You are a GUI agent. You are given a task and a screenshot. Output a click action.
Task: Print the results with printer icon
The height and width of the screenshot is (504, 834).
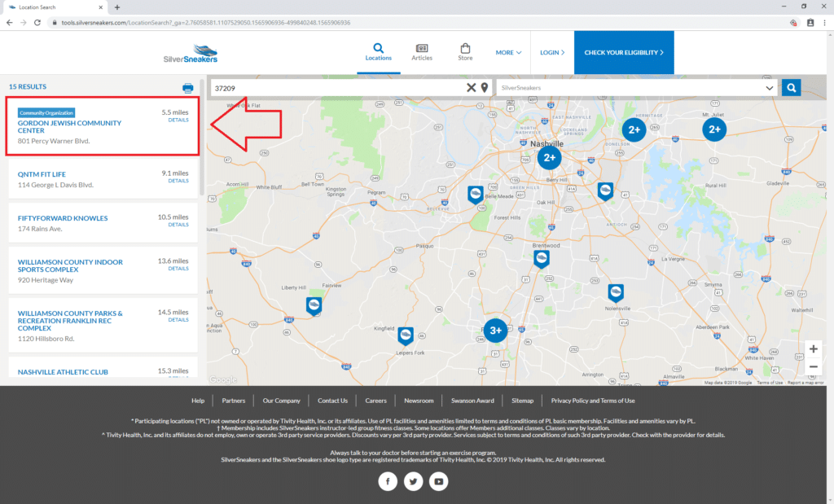pyautogui.click(x=188, y=88)
